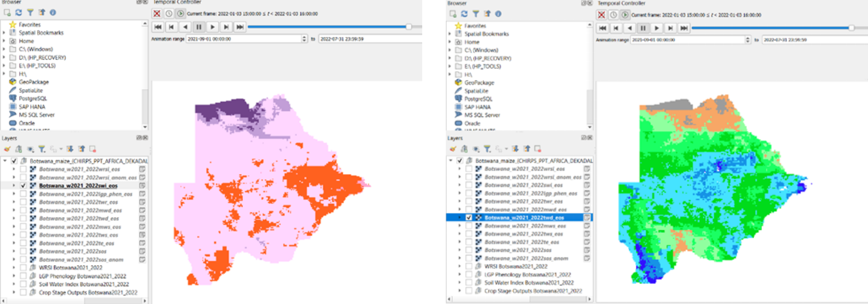Click the remove layer icon in right Layers toolbar

point(538,149)
